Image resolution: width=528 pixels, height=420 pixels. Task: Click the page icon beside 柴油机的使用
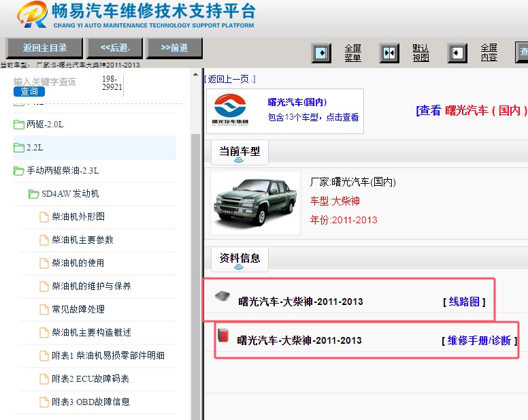pyautogui.click(x=44, y=263)
